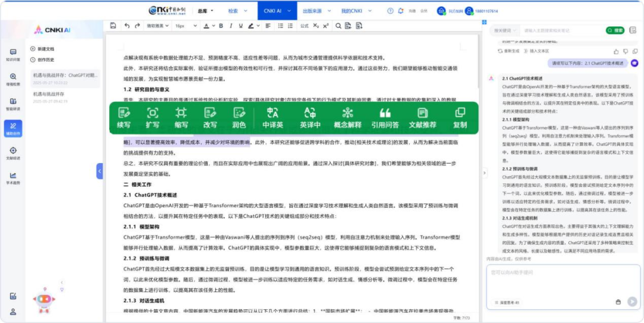Click the 文献推荐 literature recommendation icon
The height and width of the screenshot is (323, 644).
tap(422, 117)
